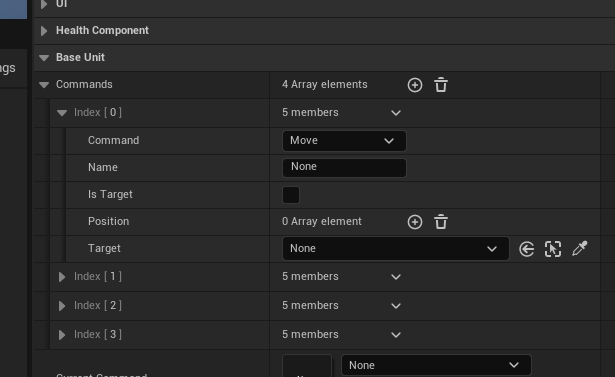Click the Name text field showing None
The image size is (615, 377).
click(344, 168)
